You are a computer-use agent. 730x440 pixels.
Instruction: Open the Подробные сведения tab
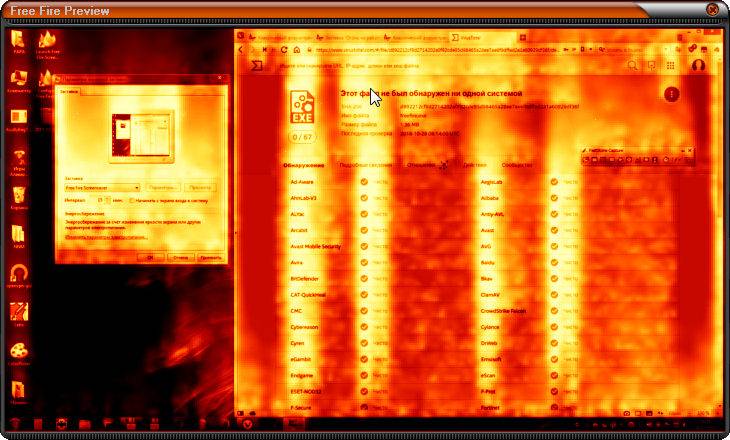click(x=365, y=165)
